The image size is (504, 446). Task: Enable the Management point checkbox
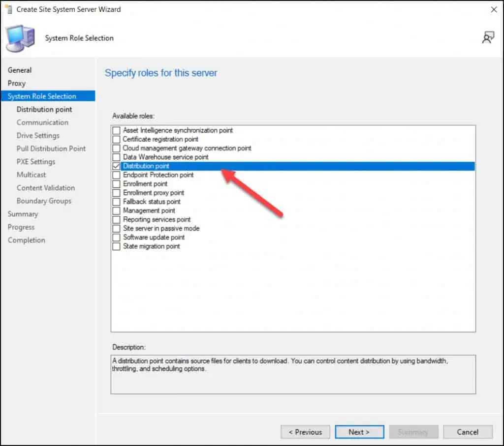(116, 210)
